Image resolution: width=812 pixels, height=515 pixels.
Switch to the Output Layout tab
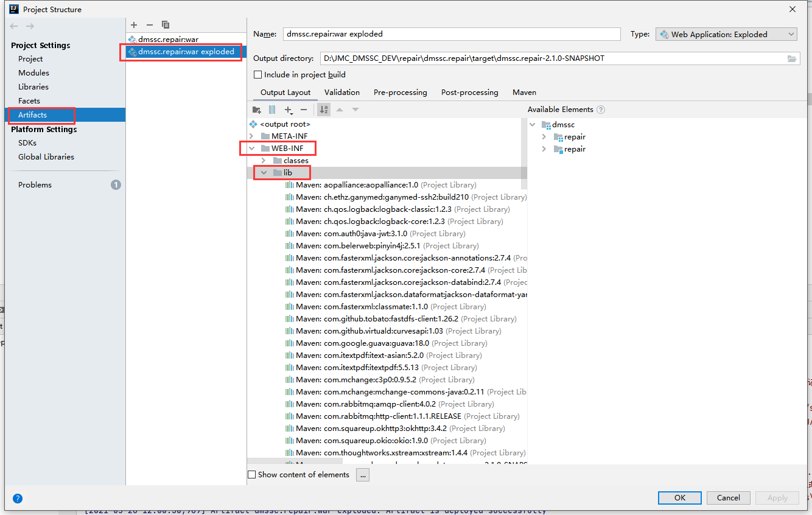285,93
